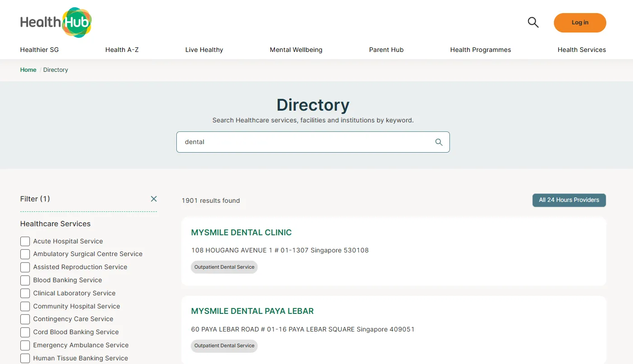633x364 pixels.
Task: Click the 108 HOUGANG AVENUE 1 address
Action: click(280, 250)
